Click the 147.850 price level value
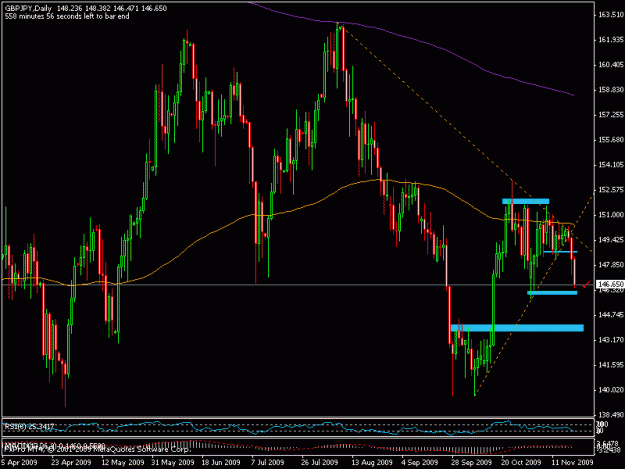Image resolution: width=625 pixels, height=469 pixels. click(610, 265)
